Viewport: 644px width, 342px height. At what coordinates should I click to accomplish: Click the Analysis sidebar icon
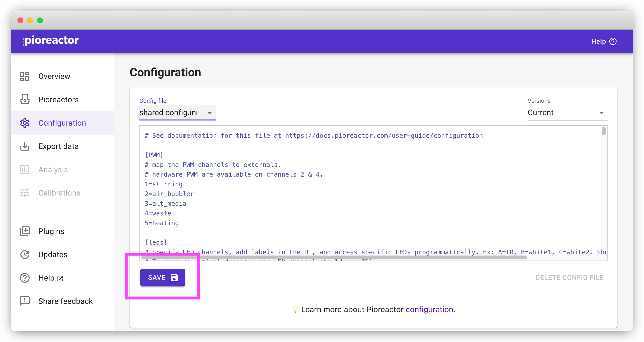tap(25, 170)
